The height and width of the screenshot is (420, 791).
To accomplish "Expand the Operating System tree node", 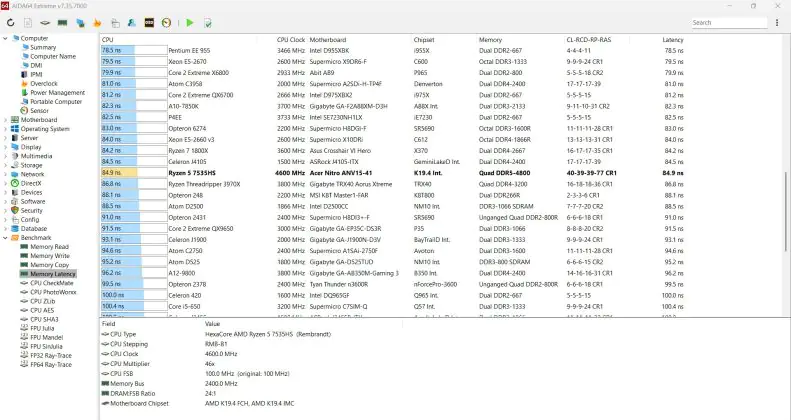I will 6,129.
